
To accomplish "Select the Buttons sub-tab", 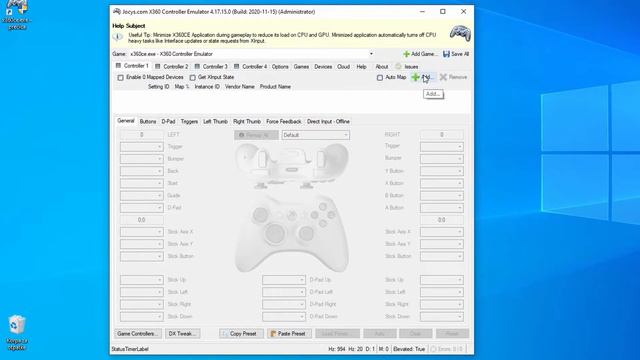I will point(148,122).
